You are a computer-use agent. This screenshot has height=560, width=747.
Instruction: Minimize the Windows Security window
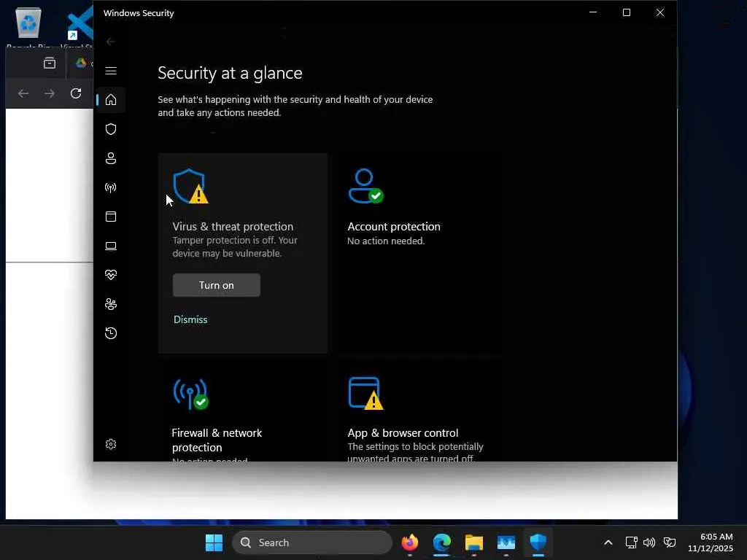[593, 12]
